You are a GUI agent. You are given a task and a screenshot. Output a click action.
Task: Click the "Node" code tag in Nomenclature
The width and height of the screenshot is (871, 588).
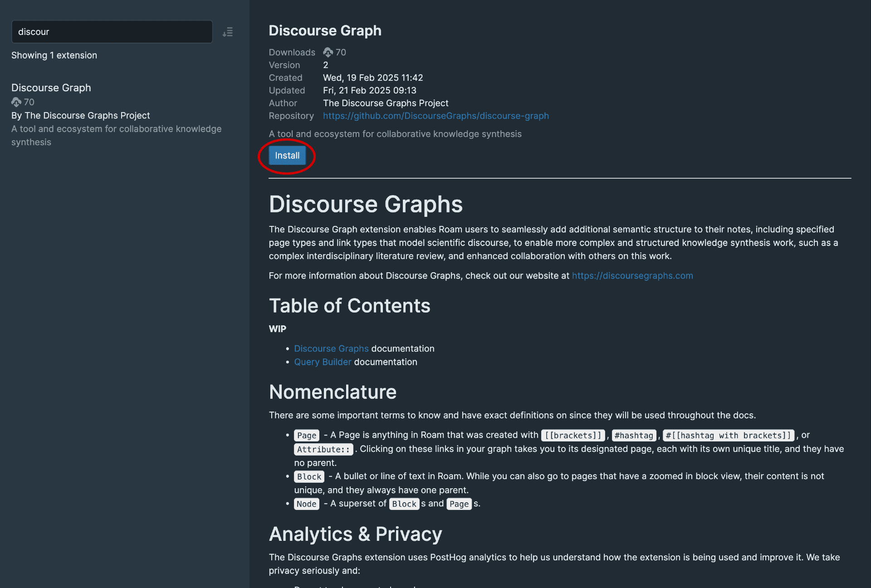(x=306, y=504)
